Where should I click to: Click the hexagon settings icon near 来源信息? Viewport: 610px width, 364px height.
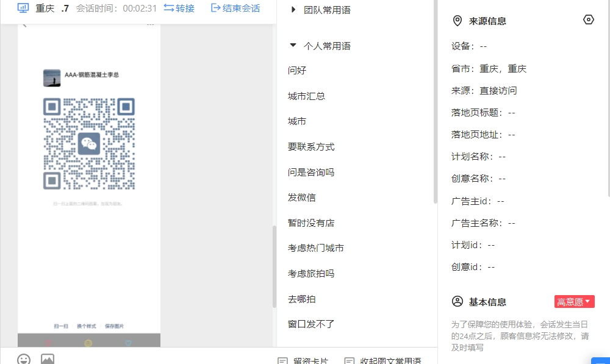(589, 20)
